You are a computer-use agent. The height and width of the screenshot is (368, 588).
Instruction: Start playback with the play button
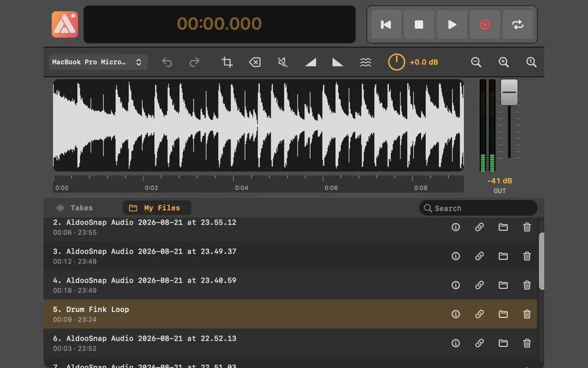452,25
